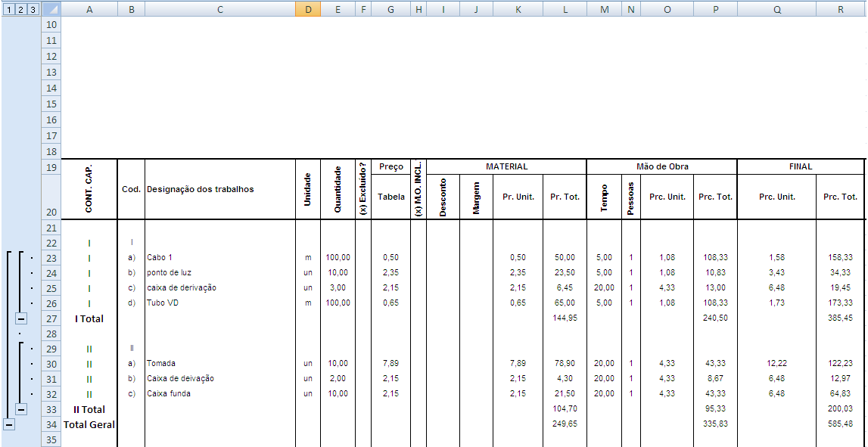Select row 27 header
The image size is (868, 447).
pyautogui.click(x=51, y=318)
